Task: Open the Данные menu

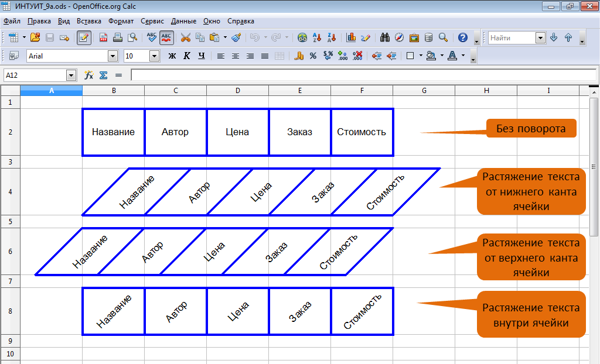Action: (183, 20)
